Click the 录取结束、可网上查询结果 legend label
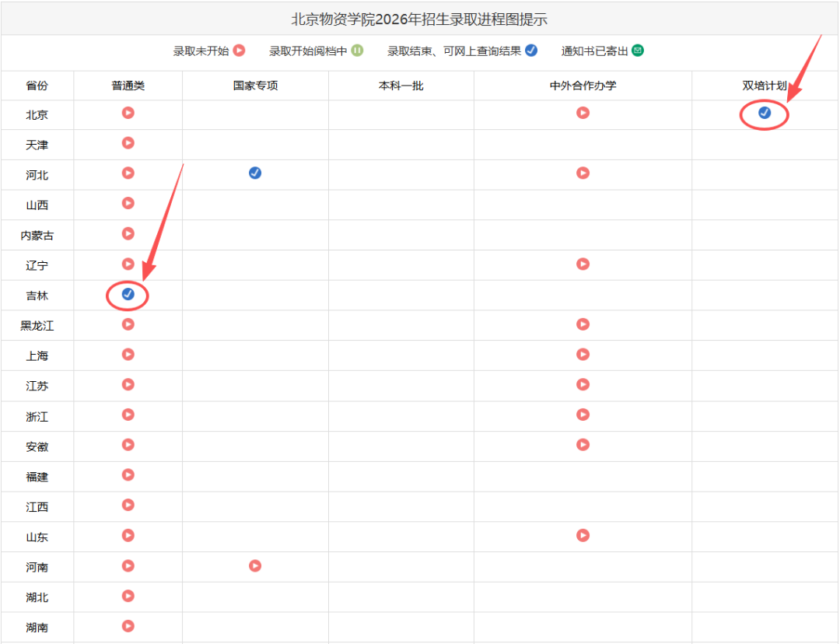The width and height of the screenshot is (840, 644). (x=454, y=51)
